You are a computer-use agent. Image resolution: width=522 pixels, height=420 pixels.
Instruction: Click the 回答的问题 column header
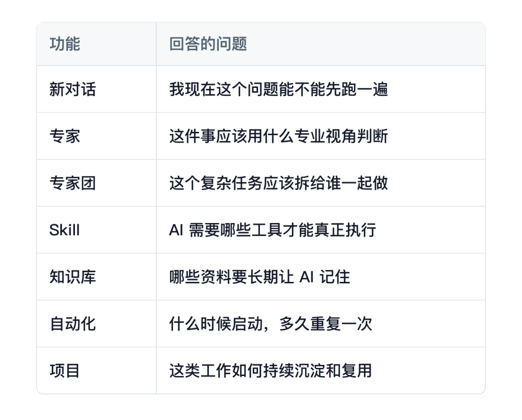pyautogui.click(x=320, y=44)
